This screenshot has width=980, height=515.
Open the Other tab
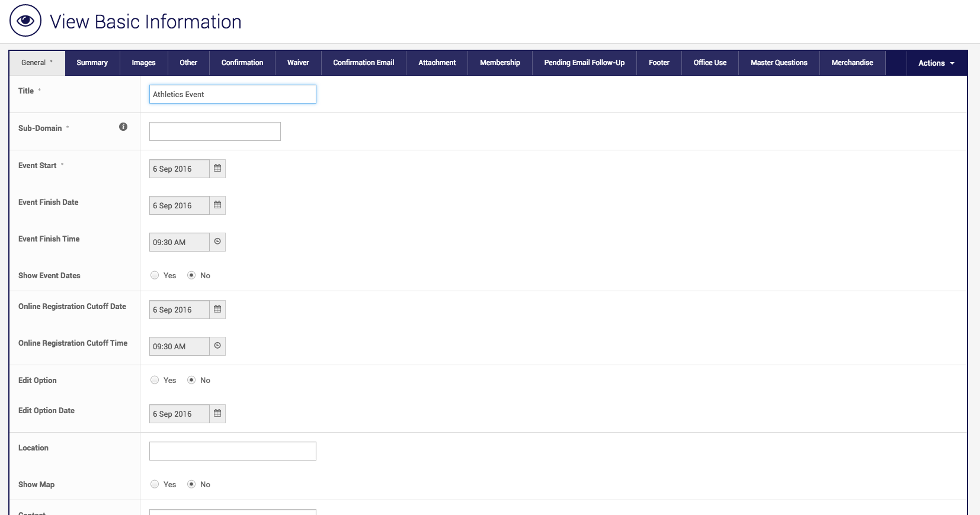click(x=188, y=63)
